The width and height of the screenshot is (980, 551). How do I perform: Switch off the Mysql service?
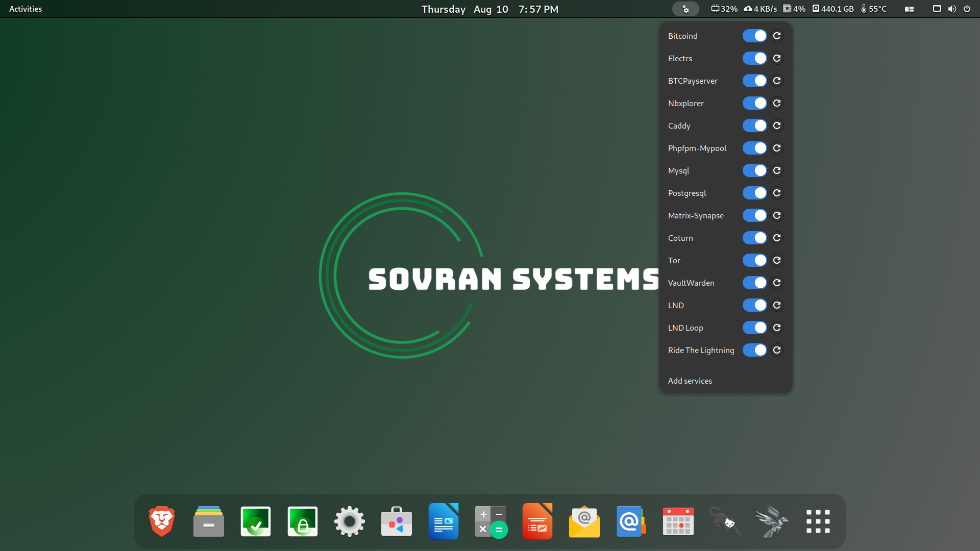[x=754, y=170]
